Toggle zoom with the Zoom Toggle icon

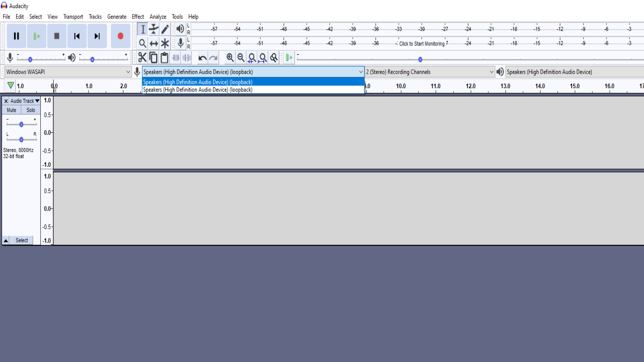[274, 58]
